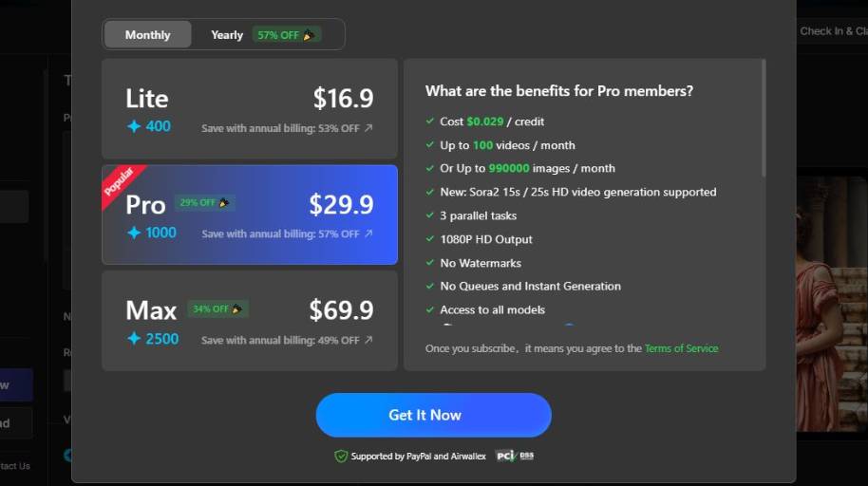
Task: Click the PCI DSS compliance logo
Action: [514, 457]
